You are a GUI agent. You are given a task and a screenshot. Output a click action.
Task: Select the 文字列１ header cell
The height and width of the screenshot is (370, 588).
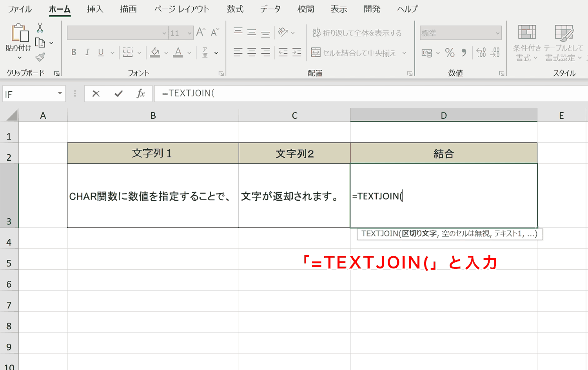(x=153, y=153)
